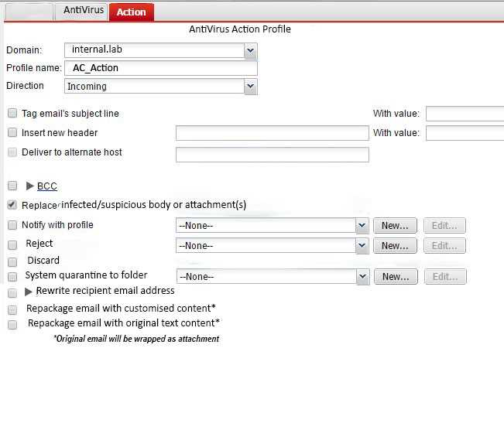Click New button next to Reject
Screen dimensions: 504x430
tap(395, 246)
